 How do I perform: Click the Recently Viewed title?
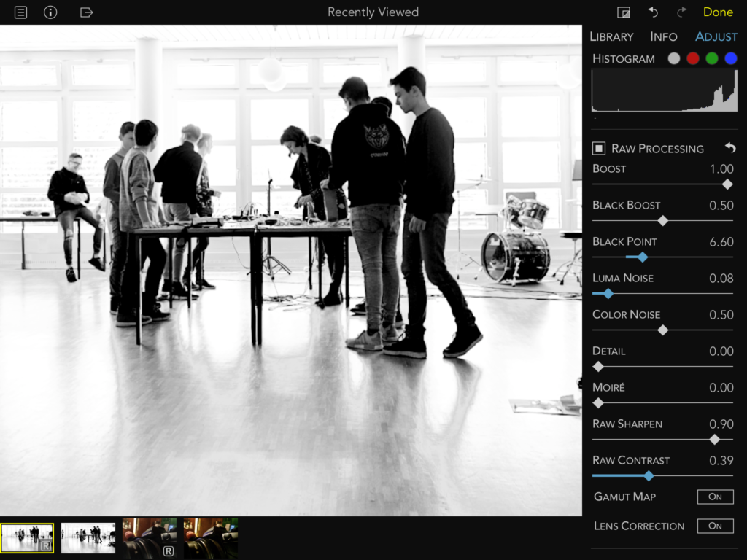[x=373, y=12]
